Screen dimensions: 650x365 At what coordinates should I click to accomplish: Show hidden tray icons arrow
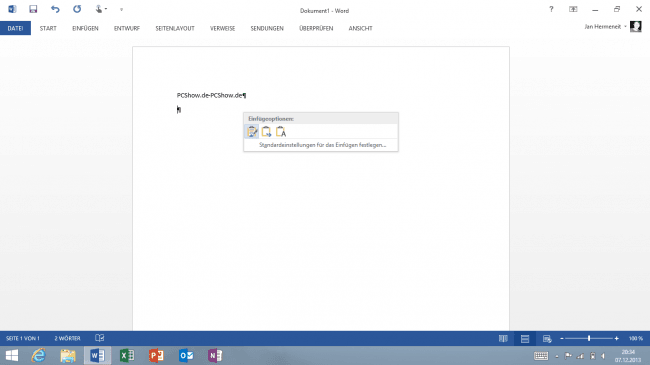coord(557,356)
